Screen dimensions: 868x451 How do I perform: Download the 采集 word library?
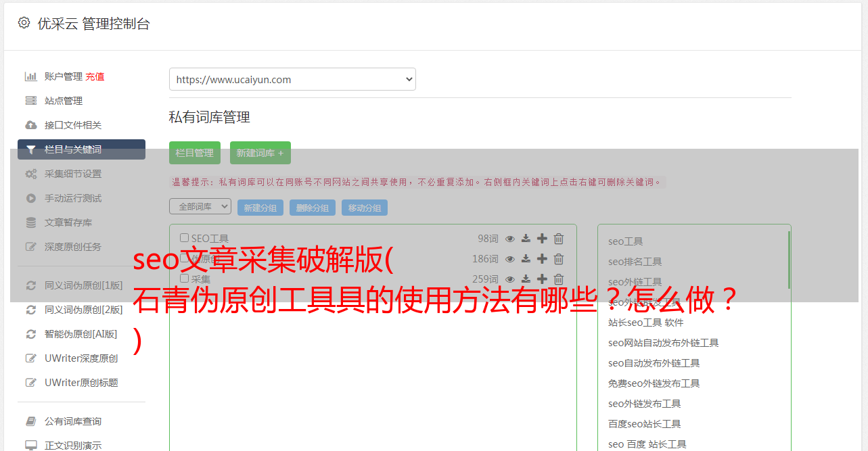526,279
